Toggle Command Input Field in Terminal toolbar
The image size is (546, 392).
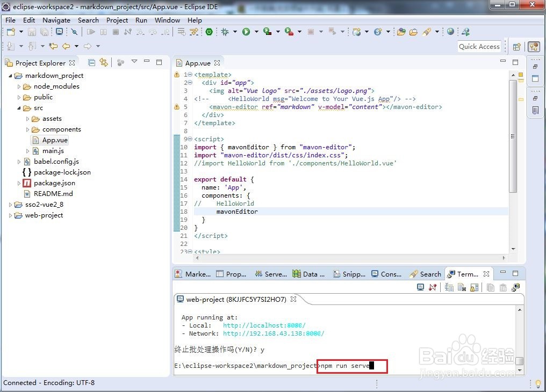[449, 287]
